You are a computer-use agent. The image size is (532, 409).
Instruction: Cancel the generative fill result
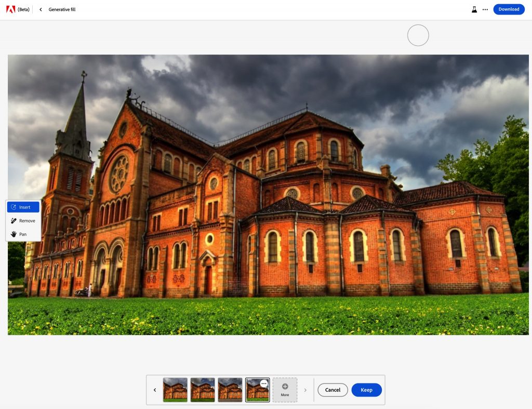[332, 390]
